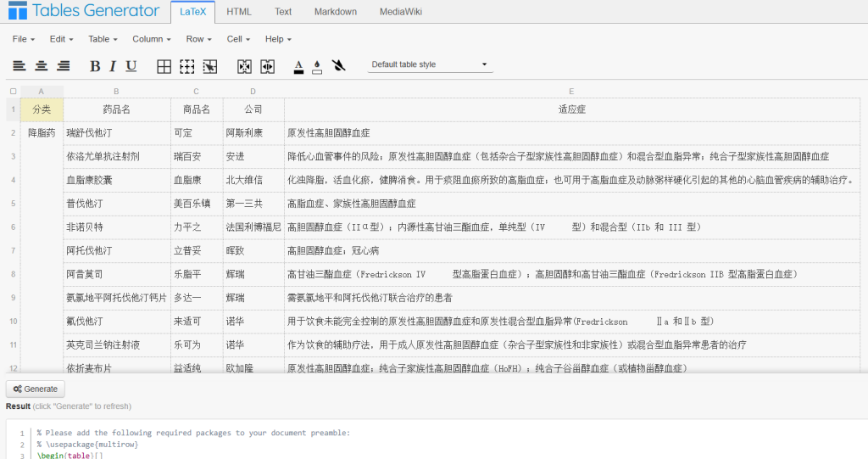This screenshot has height=459, width=868.
Task: Choose cell background color
Action: (x=317, y=67)
